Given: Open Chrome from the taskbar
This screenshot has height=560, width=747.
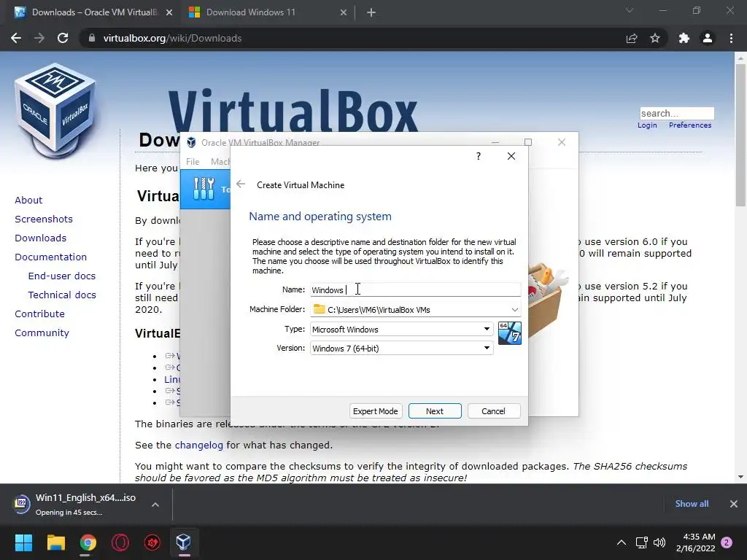Looking at the screenshot, I should click(x=88, y=542).
